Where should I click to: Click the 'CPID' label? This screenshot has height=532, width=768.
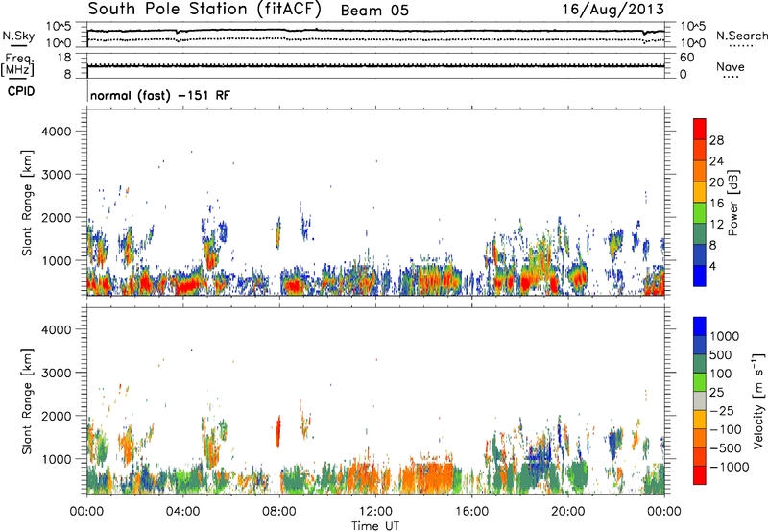[x=21, y=91]
